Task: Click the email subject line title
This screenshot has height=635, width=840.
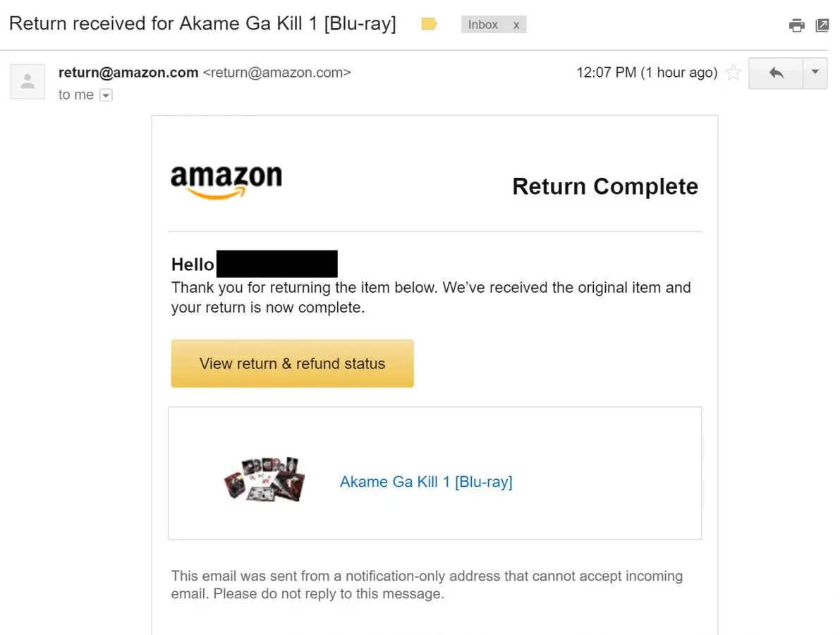Action: pos(202,24)
